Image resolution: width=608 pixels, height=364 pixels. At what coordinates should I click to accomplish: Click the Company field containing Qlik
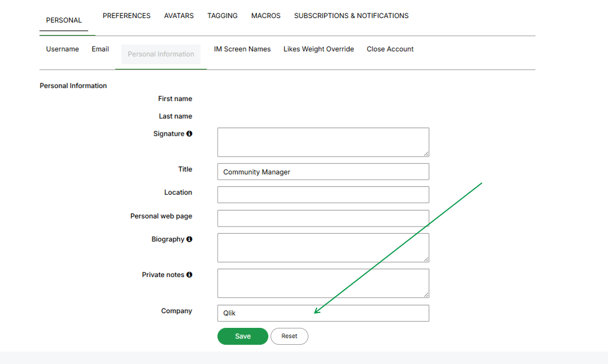(x=323, y=313)
